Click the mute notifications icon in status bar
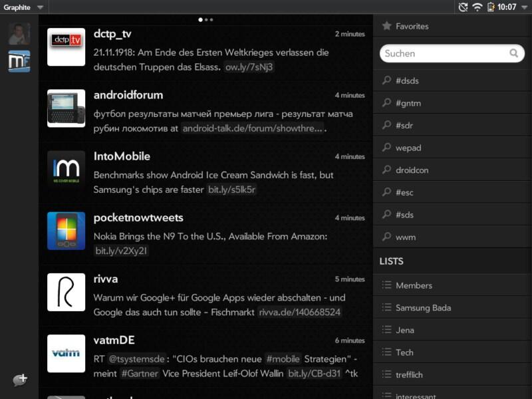Image resolution: width=532 pixels, height=399 pixels. pyautogui.click(x=463, y=7)
